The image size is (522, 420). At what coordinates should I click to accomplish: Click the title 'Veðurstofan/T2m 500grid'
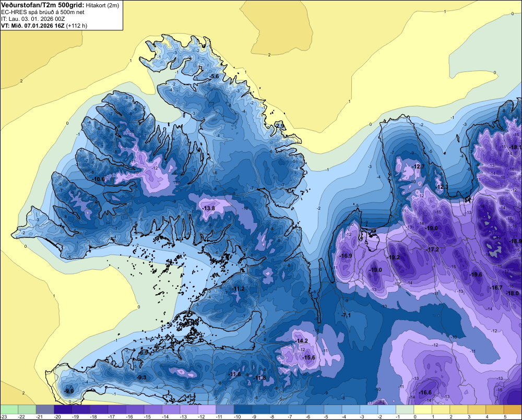(42, 5)
